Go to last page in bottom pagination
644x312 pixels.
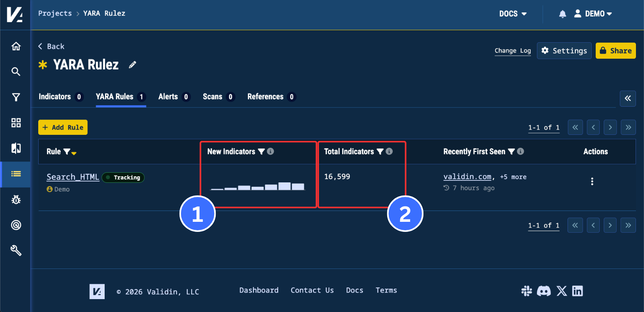click(628, 225)
